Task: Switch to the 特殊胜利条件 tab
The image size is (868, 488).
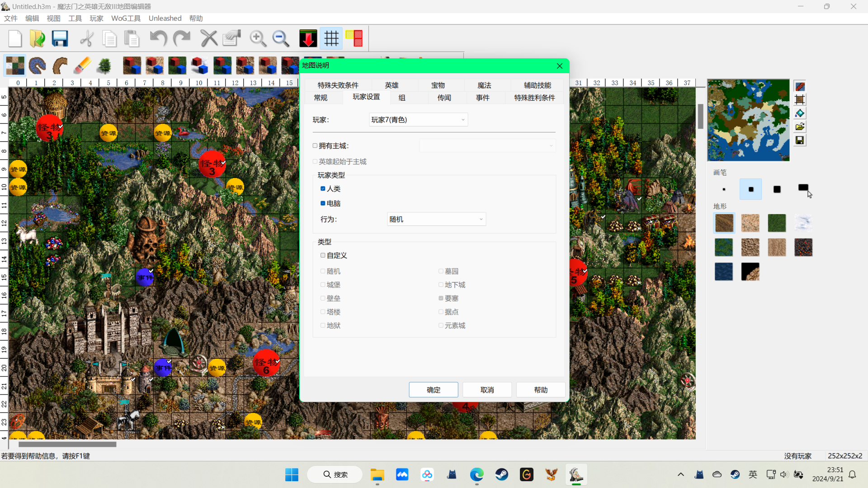Action: tap(534, 98)
